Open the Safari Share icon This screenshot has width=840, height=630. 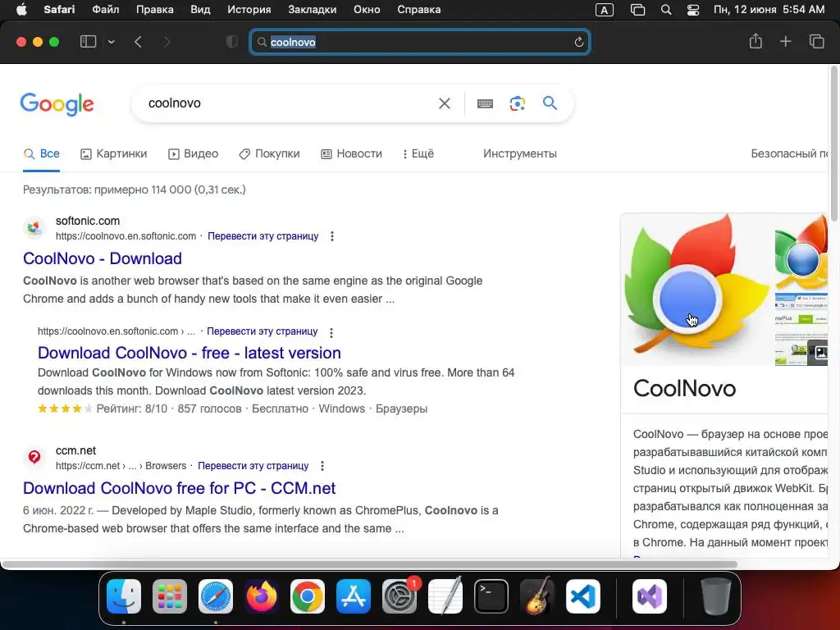coord(756,41)
